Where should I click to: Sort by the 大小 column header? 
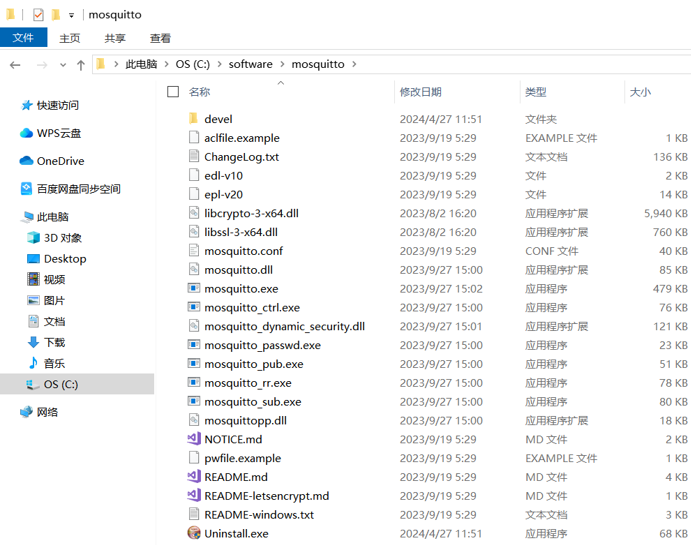click(x=640, y=92)
